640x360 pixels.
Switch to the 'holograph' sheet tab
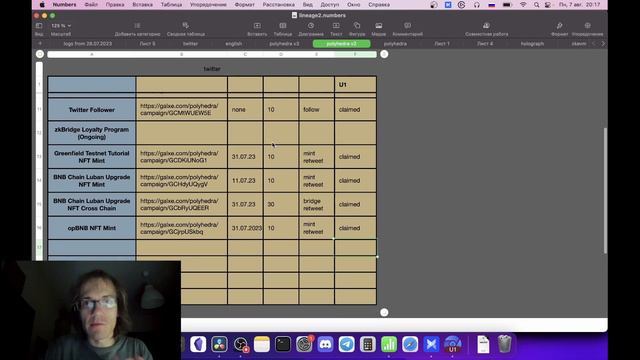[x=532, y=44]
